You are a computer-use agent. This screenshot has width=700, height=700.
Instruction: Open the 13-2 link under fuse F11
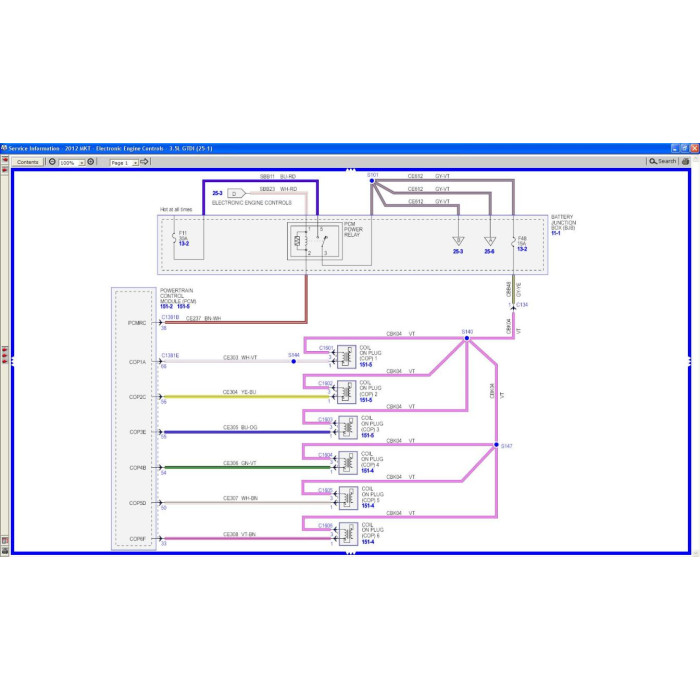coord(184,244)
